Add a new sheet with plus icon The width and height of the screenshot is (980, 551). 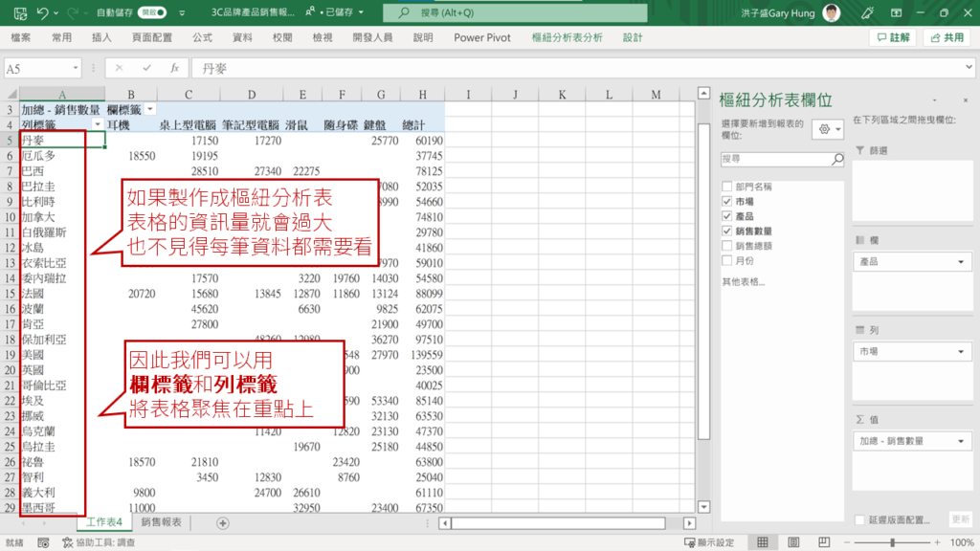(x=222, y=523)
